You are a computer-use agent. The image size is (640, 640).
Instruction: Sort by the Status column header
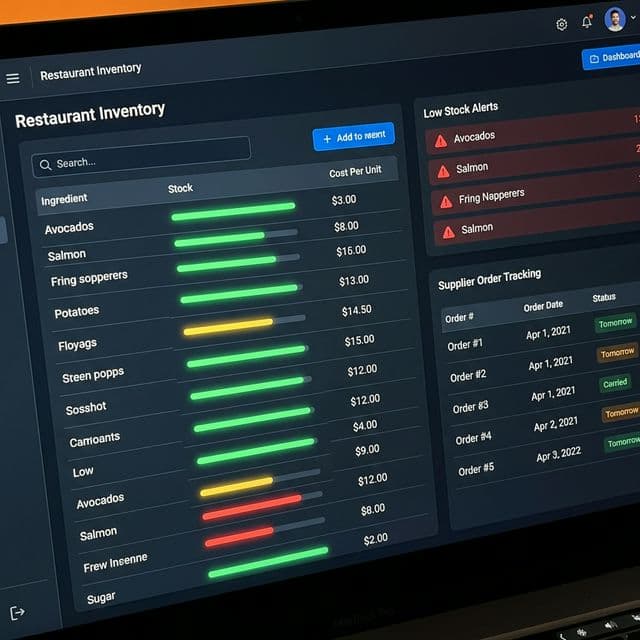click(604, 298)
